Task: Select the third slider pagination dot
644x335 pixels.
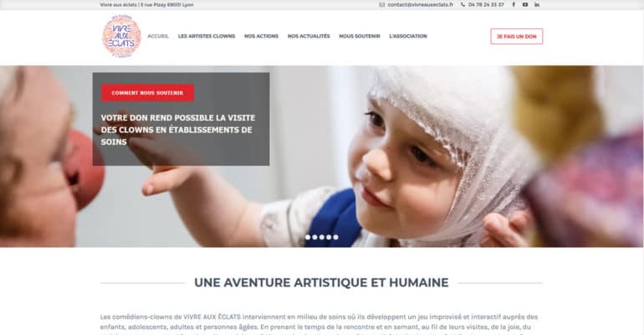Action: 322,237
